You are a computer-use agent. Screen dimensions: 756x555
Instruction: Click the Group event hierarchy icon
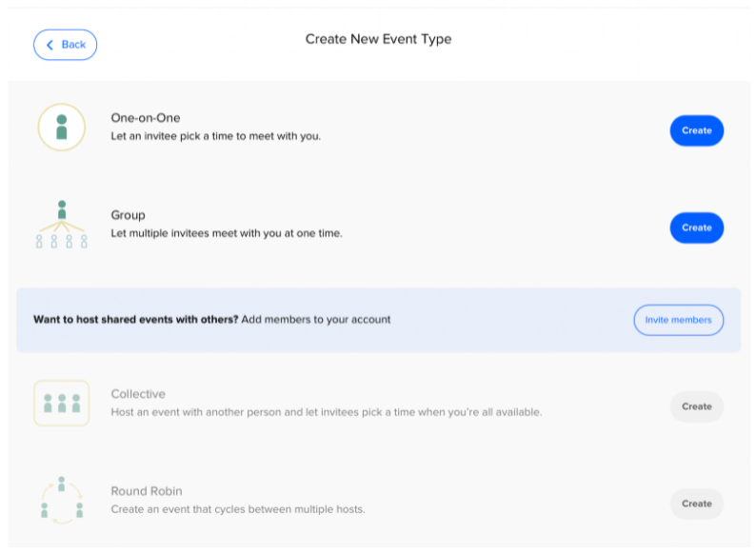[62, 225]
